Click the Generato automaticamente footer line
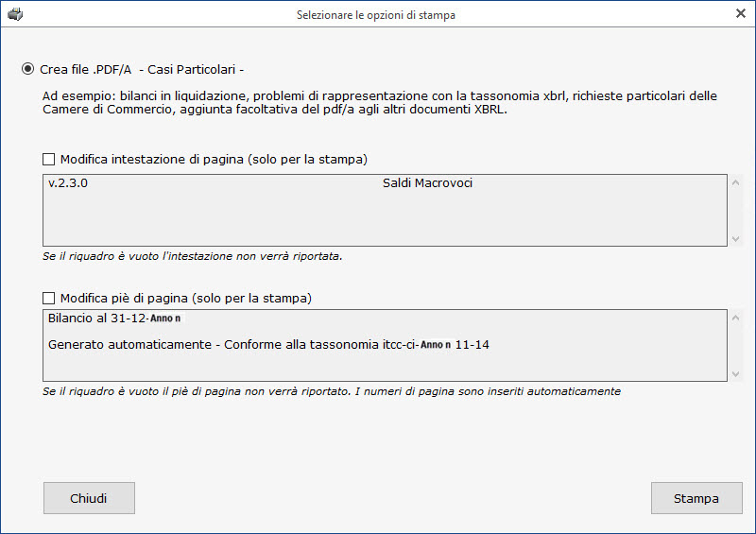The width and height of the screenshot is (756, 534). pyautogui.click(x=268, y=345)
